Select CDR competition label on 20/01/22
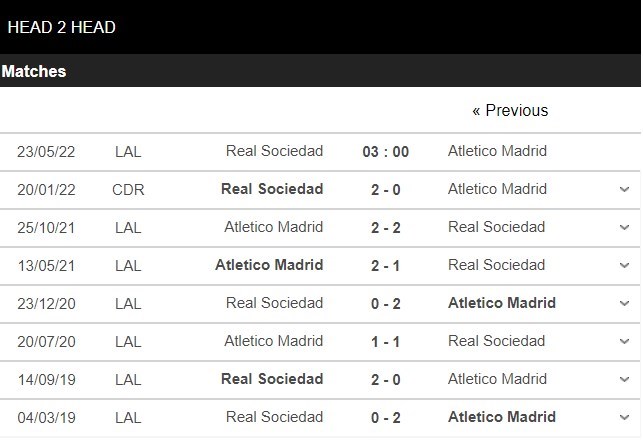Screen dimensions: 643x445 [x=128, y=190]
